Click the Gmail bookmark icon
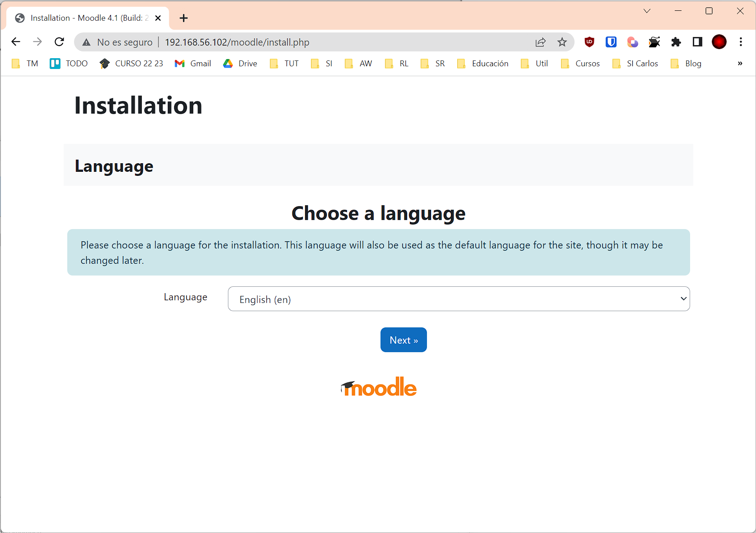756x533 pixels. (x=180, y=64)
